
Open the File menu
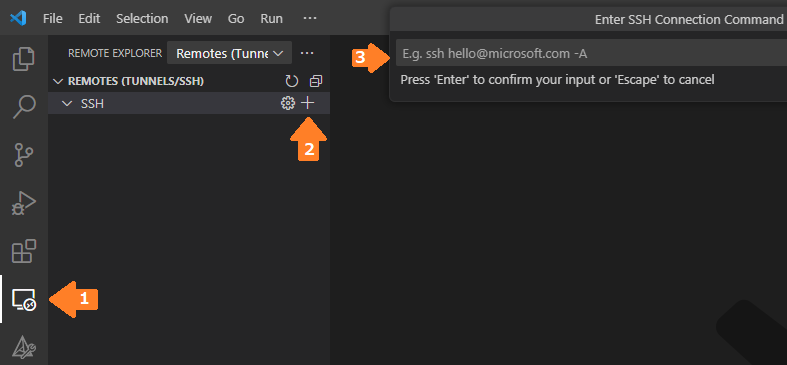click(53, 19)
